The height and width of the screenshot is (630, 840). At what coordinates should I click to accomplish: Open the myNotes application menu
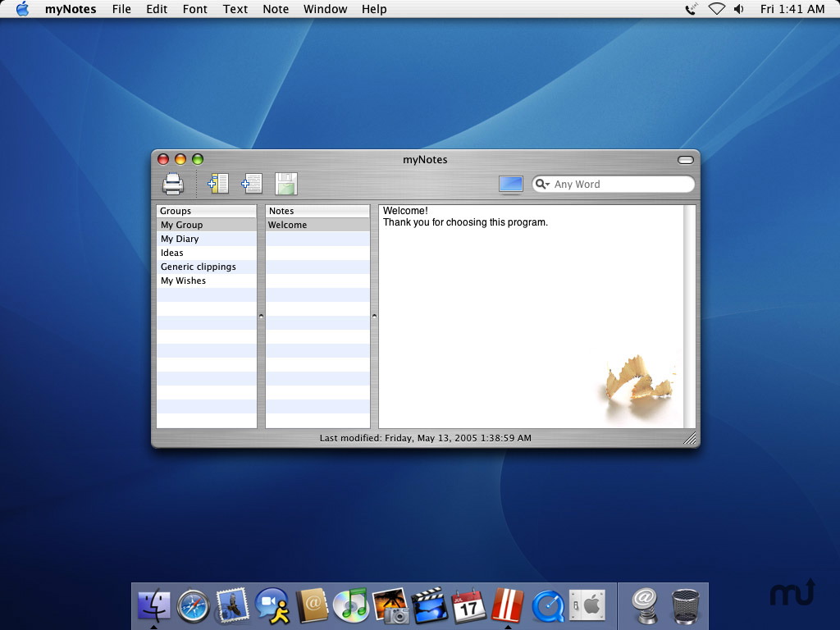click(x=71, y=9)
